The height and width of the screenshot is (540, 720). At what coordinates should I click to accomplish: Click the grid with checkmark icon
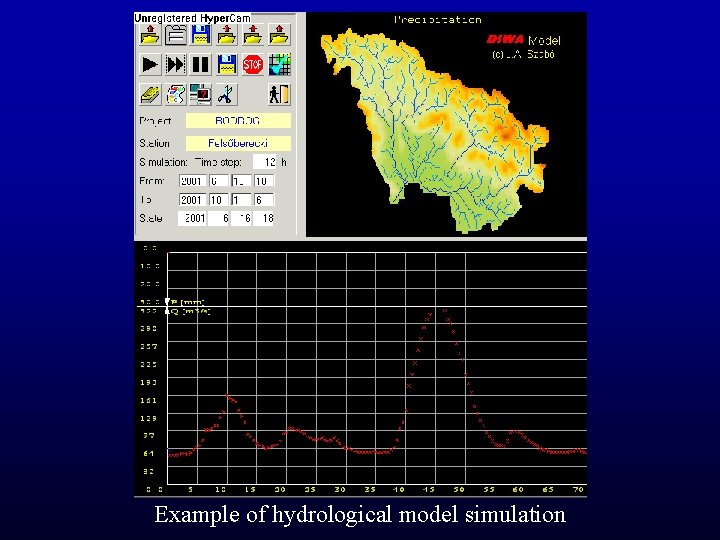coord(279,64)
